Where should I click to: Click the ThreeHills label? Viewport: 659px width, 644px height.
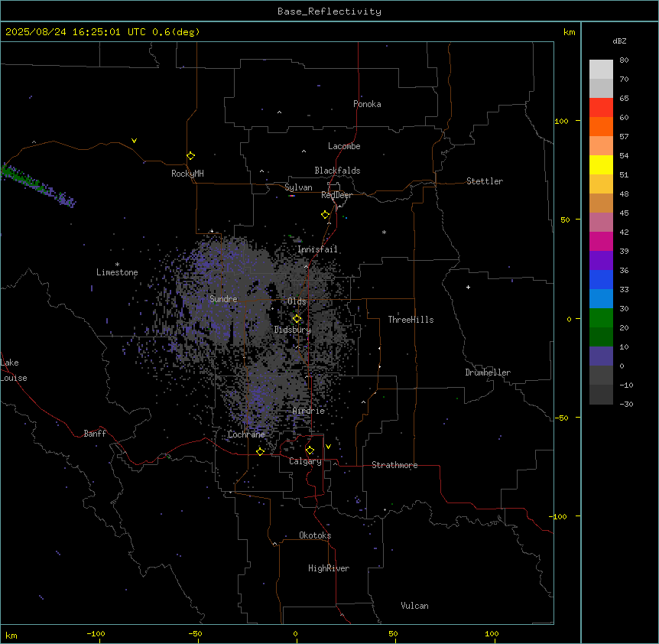coord(411,320)
